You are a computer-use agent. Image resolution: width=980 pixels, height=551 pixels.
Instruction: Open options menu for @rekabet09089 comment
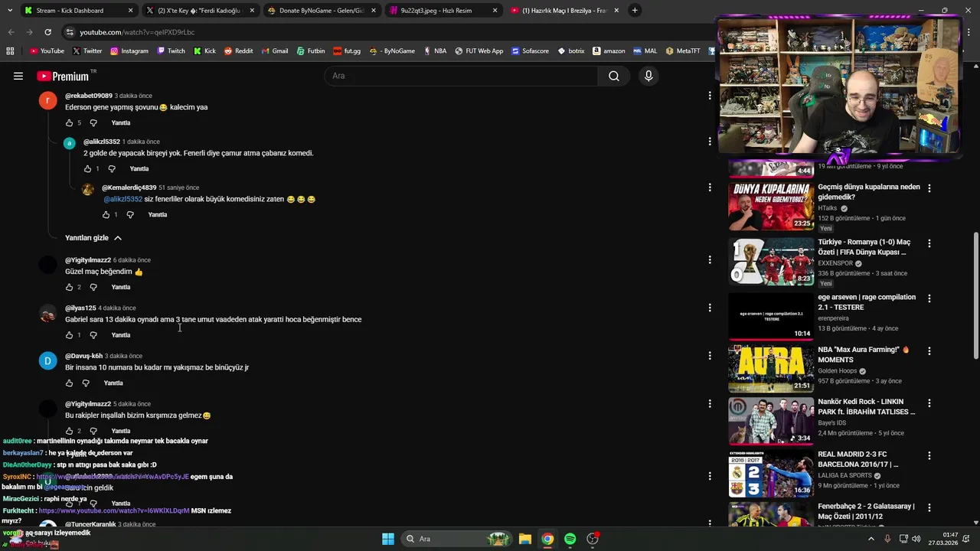710,96
